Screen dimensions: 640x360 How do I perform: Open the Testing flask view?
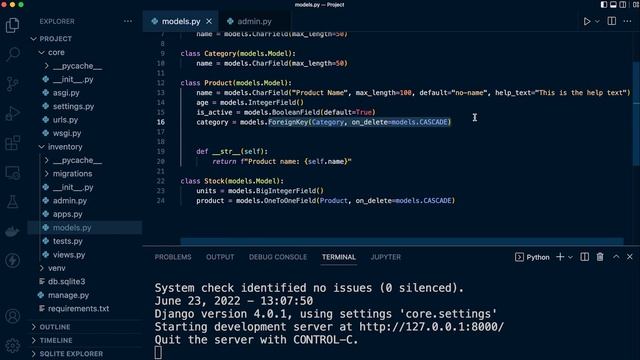click(13, 202)
